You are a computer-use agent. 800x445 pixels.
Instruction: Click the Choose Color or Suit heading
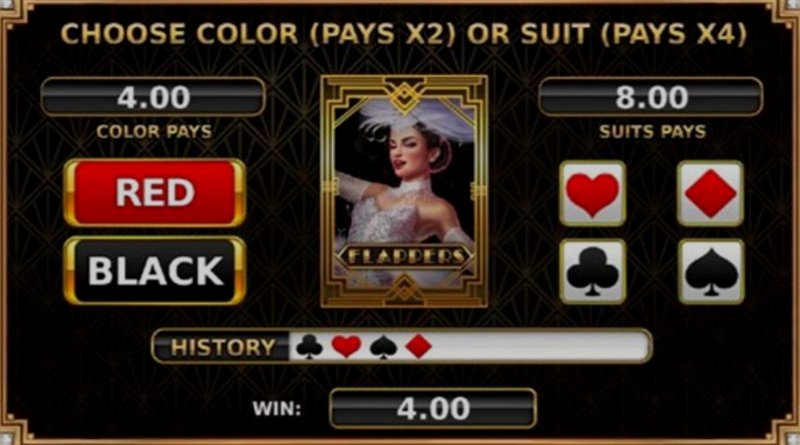point(403,34)
